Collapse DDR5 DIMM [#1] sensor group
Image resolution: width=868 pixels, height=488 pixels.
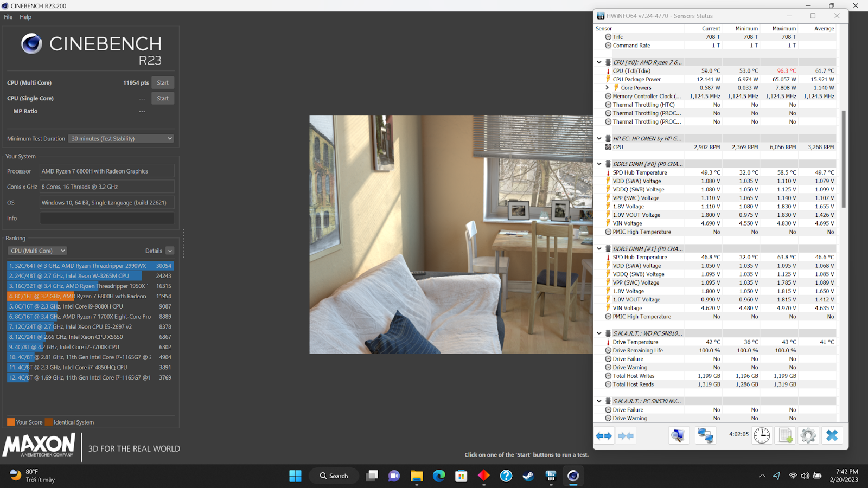[599, 249]
